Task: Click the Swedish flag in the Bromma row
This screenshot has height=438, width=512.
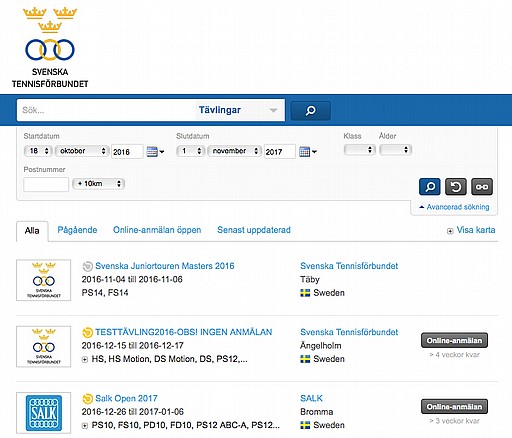Action: coord(305,425)
